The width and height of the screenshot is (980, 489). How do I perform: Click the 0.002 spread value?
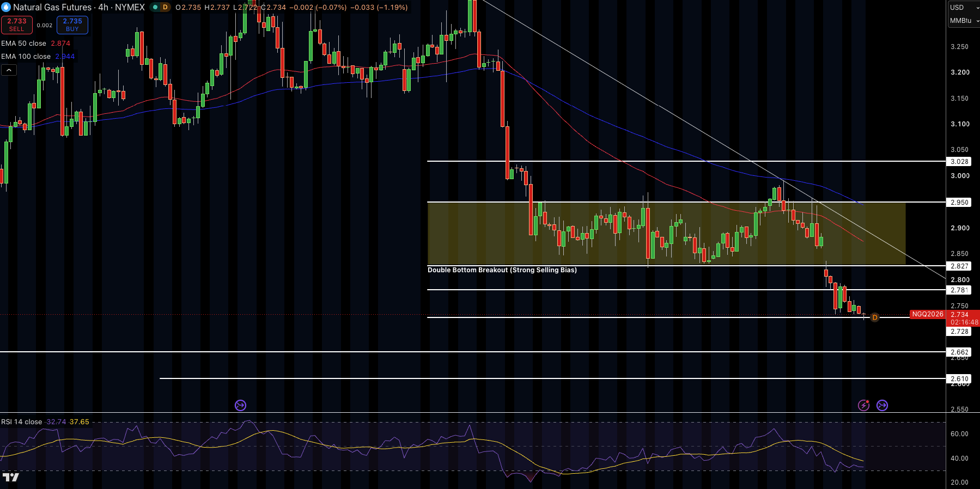[45, 25]
